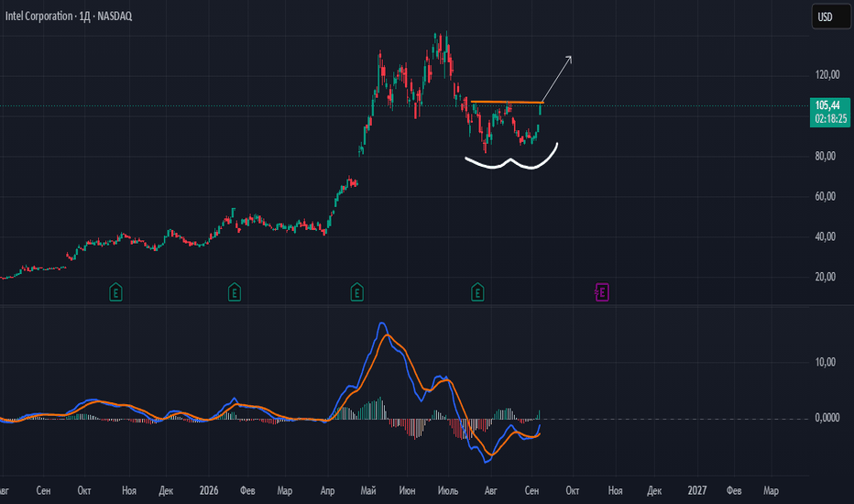Open the upcoming purple earnings E marker
The image size is (854, 504).
(x=602, y=292)
